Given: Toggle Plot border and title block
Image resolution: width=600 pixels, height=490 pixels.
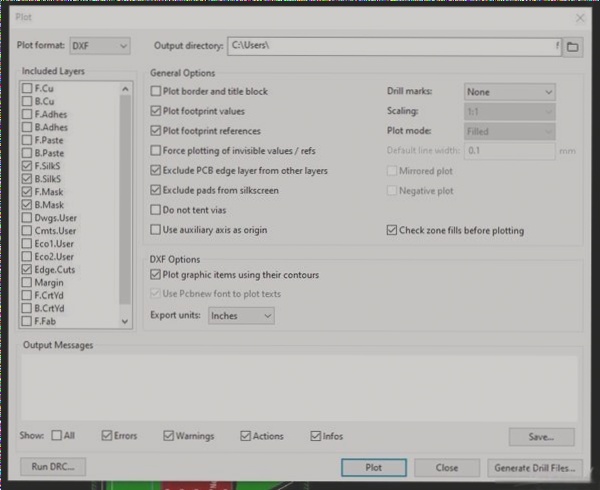Looking at the screenshot, I should pyautogui.click(x=156, y=91).
